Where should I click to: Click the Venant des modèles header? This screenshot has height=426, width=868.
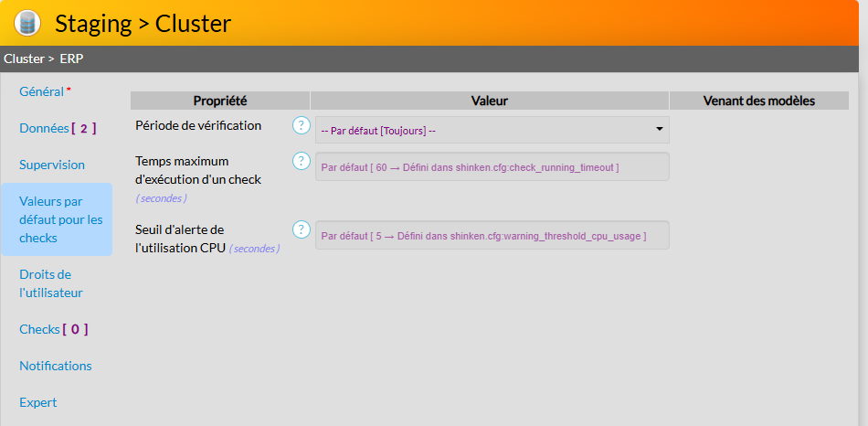(758, 101)
